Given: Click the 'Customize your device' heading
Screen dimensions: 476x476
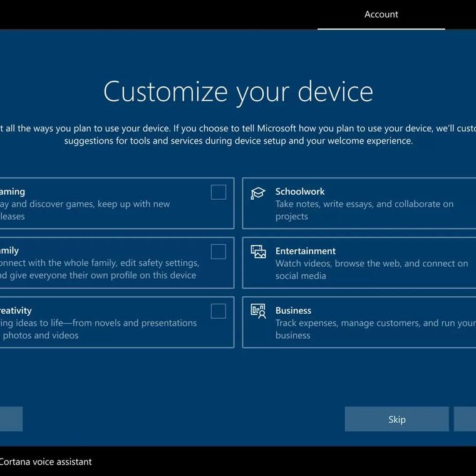Looking at the screenshot, I should pos(238,91).
